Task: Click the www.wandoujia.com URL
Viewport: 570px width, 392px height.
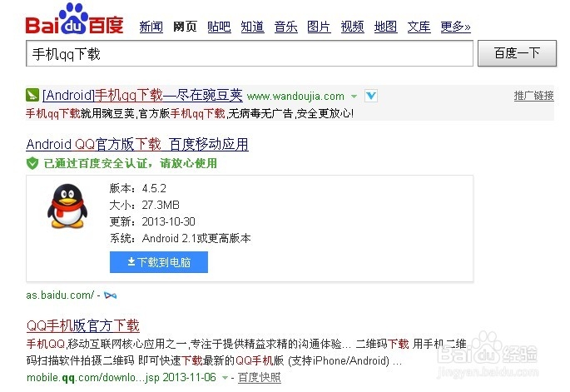Action: (x=295, y=97)
